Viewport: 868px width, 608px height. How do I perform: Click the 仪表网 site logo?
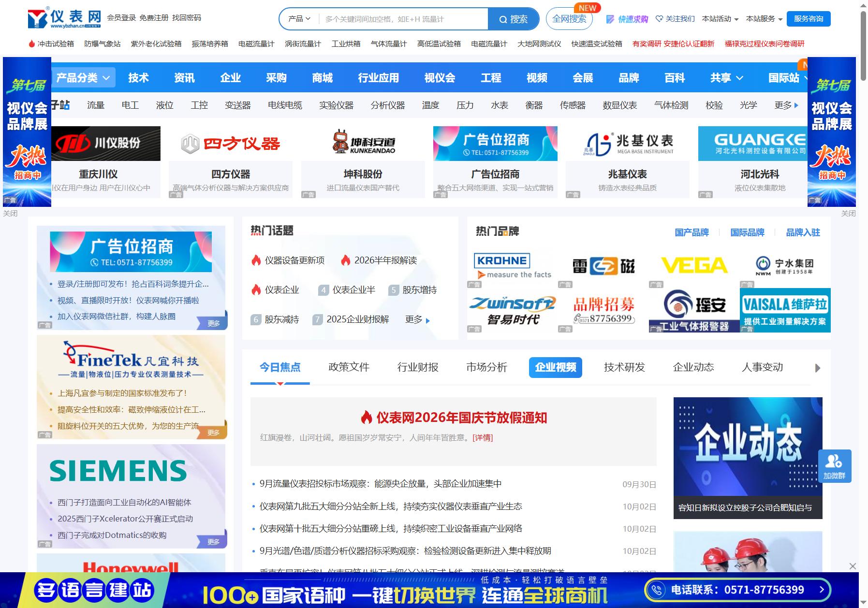[64, 18]
